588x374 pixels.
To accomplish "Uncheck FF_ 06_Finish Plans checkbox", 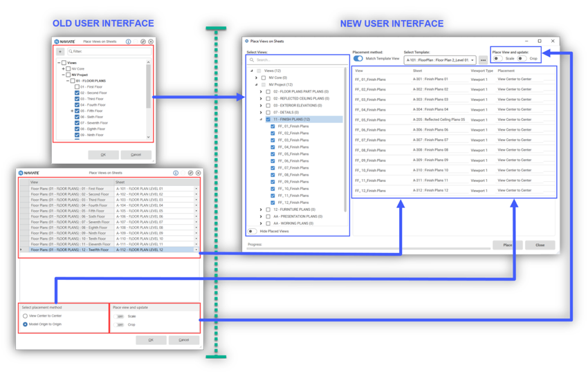I will pos(273,161).
